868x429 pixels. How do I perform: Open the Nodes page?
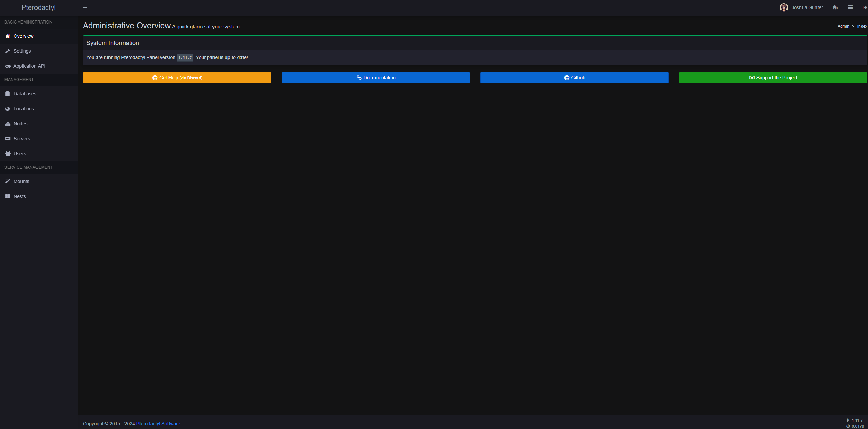pos(20,124)
